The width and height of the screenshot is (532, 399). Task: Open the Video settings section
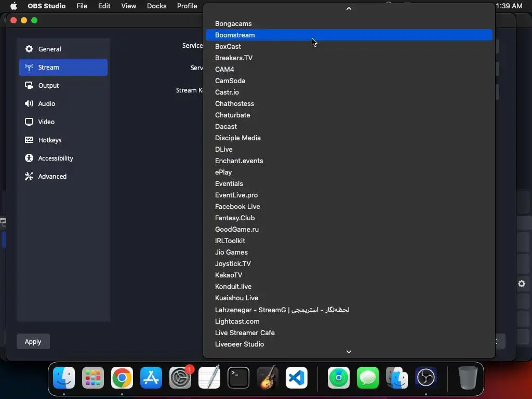pos(63,122)
